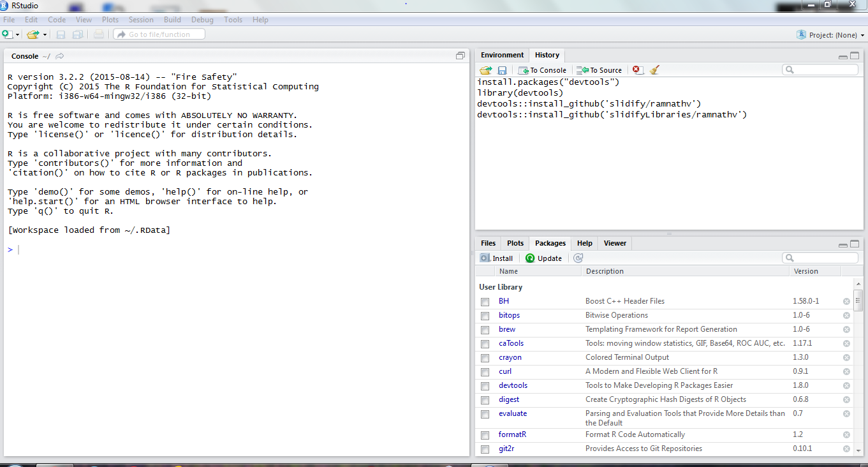Remove selected history entries with red X icon
The height and width of the screenshot is (467, 868).
click(636, 70)
